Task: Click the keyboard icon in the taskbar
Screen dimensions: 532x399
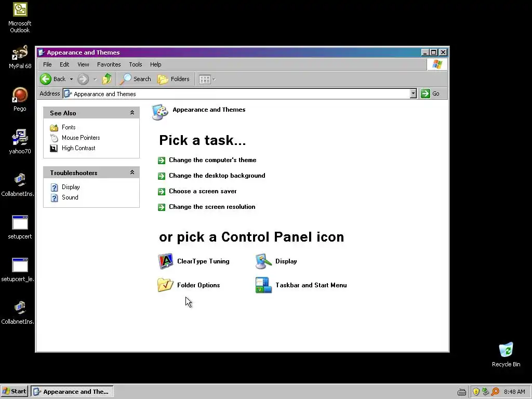Action: tap(462, 392)
